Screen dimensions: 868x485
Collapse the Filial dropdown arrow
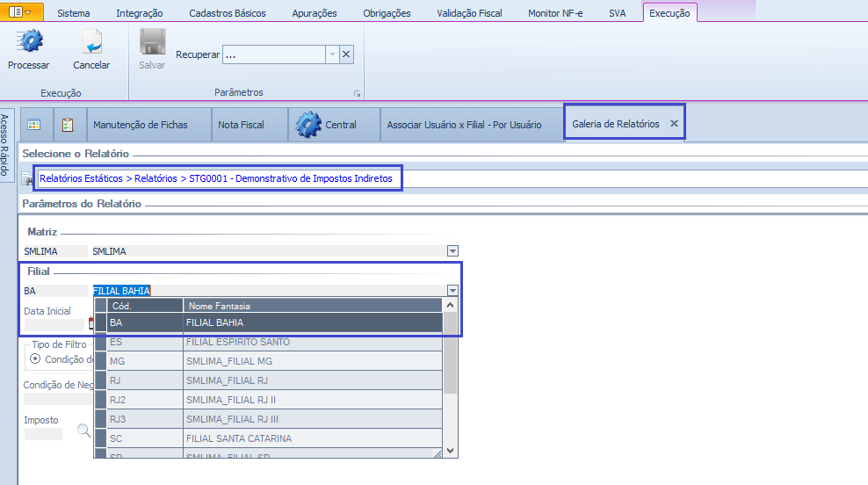[452, 291]
